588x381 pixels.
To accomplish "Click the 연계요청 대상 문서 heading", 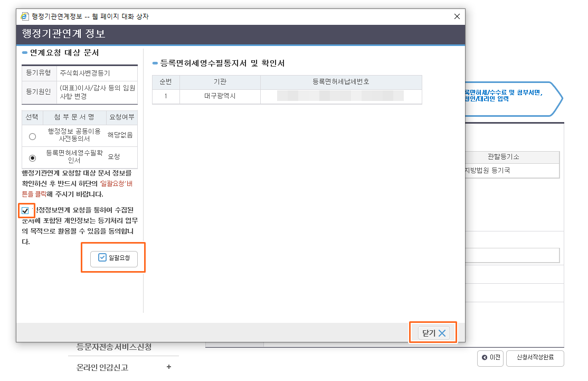I will pos(64,52).
